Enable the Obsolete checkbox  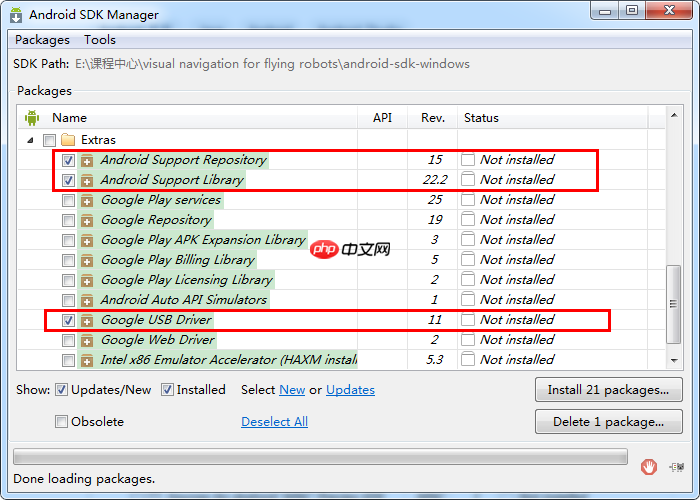click(x=61, y=421)
